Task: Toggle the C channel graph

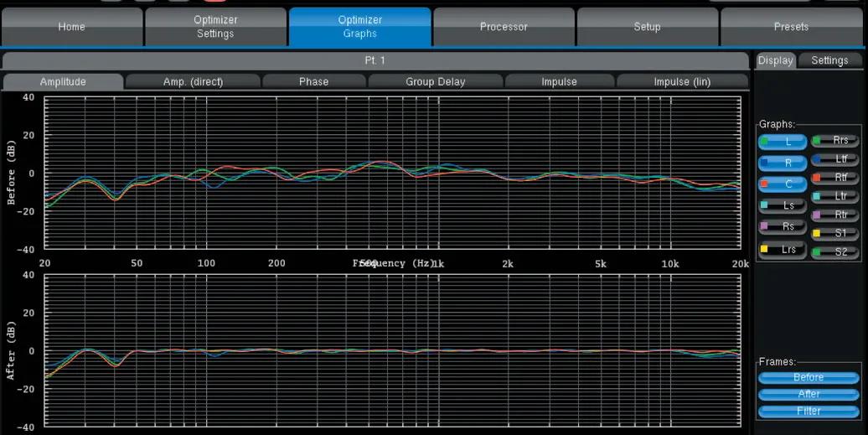Action: (x=783, y=184)
